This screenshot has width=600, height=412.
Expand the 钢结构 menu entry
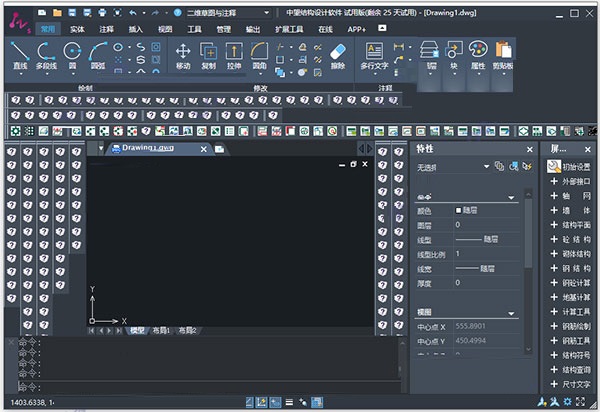click(570, 268)
